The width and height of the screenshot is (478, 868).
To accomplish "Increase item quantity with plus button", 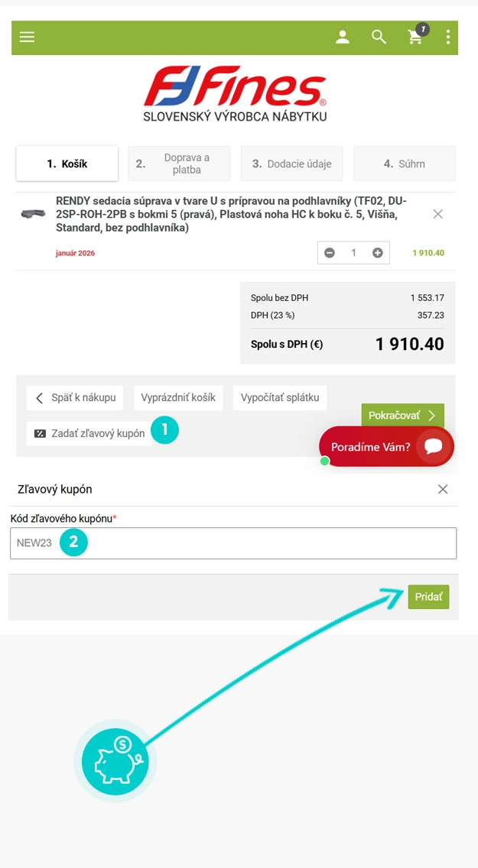I will (378, 253).
